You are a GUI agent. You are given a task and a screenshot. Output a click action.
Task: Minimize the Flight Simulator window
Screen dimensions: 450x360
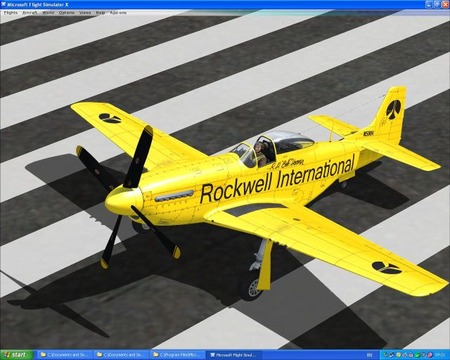(x=429, y=4)
